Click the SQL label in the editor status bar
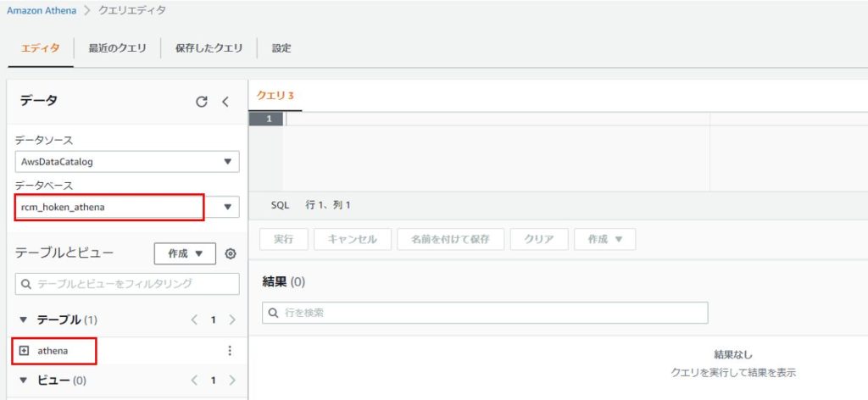This screenshot has height=400, width=868. pos(280,205)
